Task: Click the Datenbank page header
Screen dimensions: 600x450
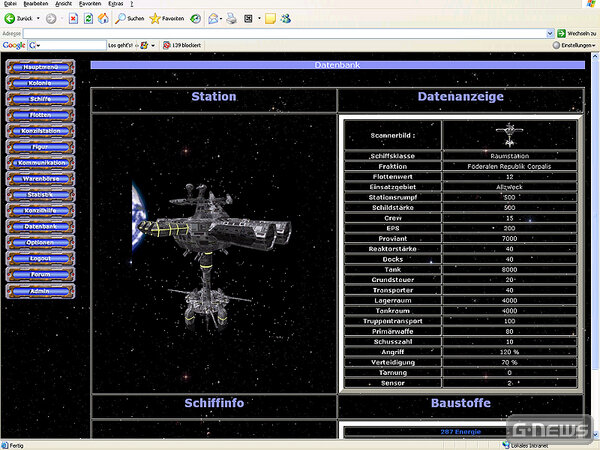Action: point(337,65)
